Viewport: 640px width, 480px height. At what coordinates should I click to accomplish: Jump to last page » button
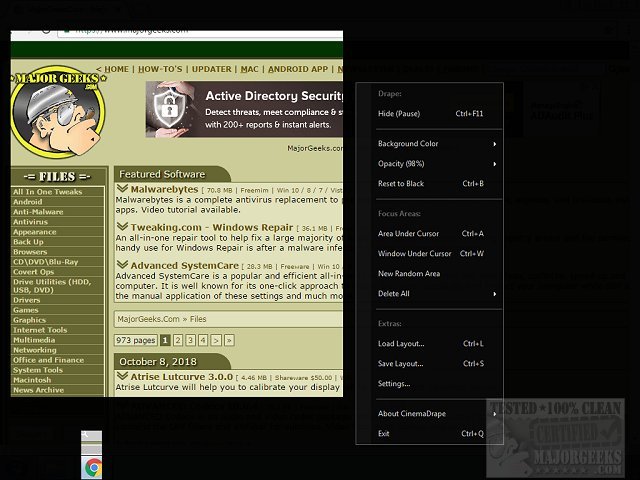point(229,340)
